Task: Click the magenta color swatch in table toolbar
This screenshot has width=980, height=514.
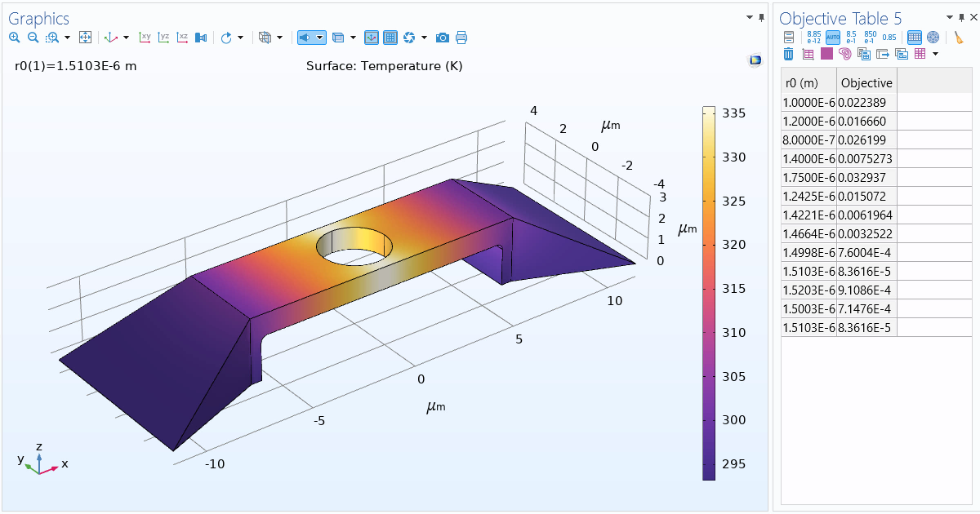Action: 826,53
